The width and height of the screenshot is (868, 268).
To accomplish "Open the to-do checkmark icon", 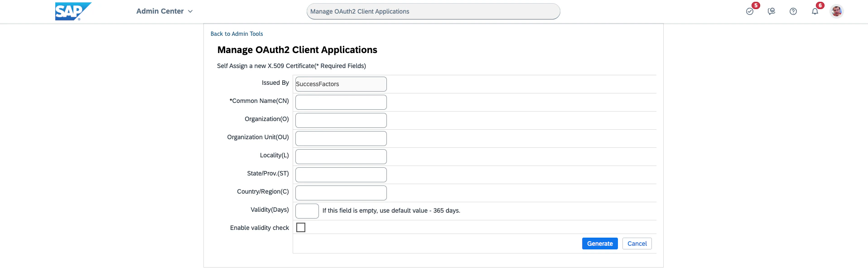I will (750, 11).
